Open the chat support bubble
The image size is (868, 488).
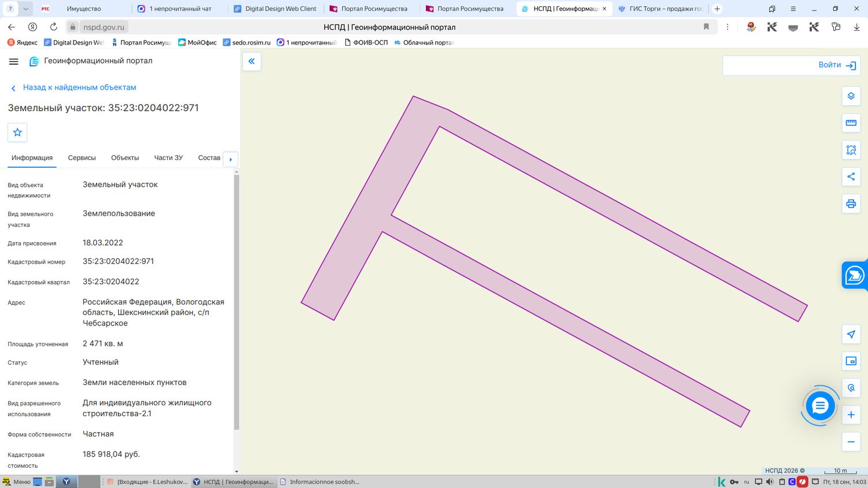pos(820,406)
